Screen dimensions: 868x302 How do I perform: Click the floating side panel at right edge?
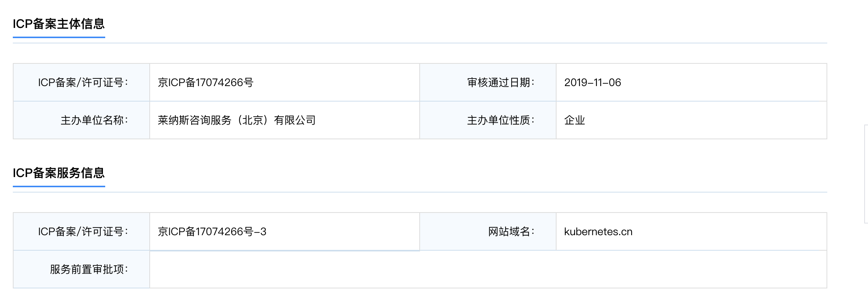click(x=866, y=174)
